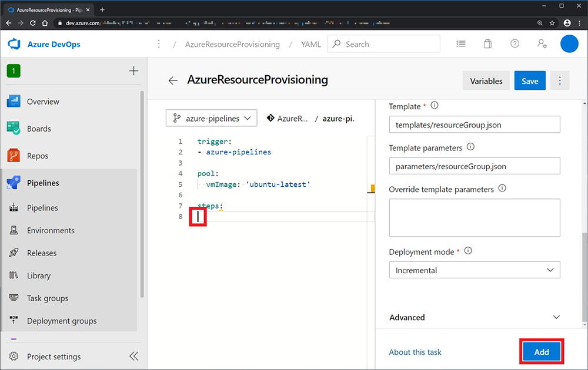Click the Template path input field
Screen dimensions: 588x370
coord(475,125)
